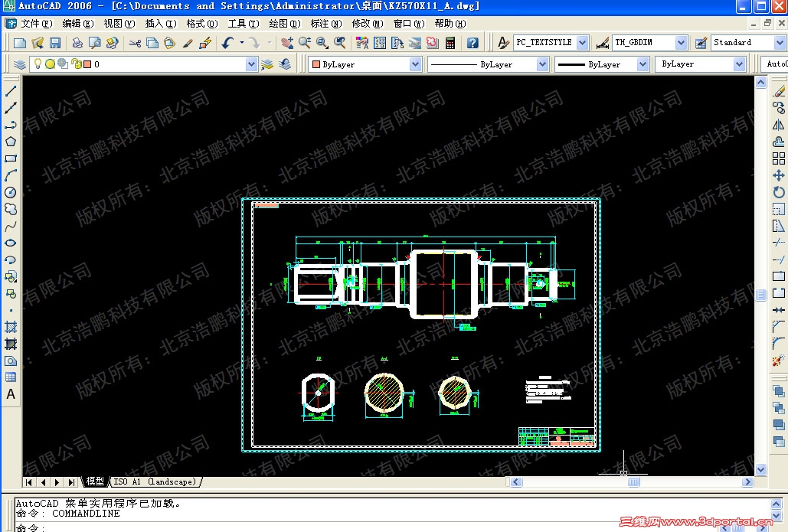Open the 视图(V) menu
This screenshot has width=788, height=532.
coord(119,24)
